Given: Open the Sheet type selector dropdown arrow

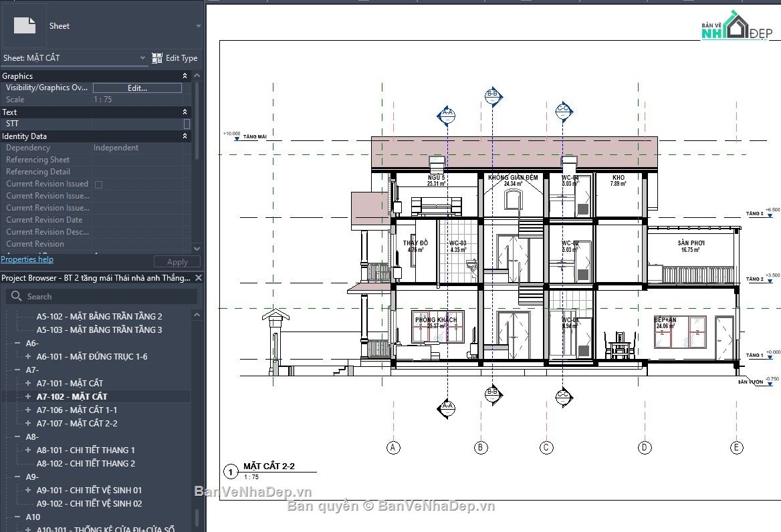Looking at the screenshot, I should tap(198, 26).
